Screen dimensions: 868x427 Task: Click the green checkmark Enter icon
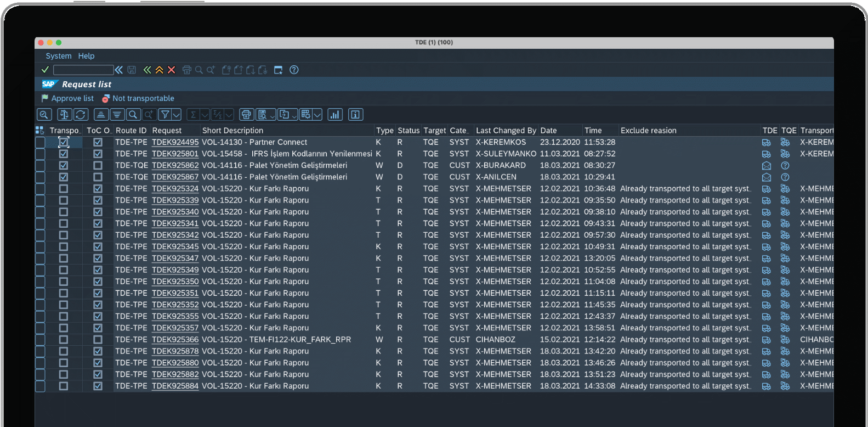click(46, 70)
